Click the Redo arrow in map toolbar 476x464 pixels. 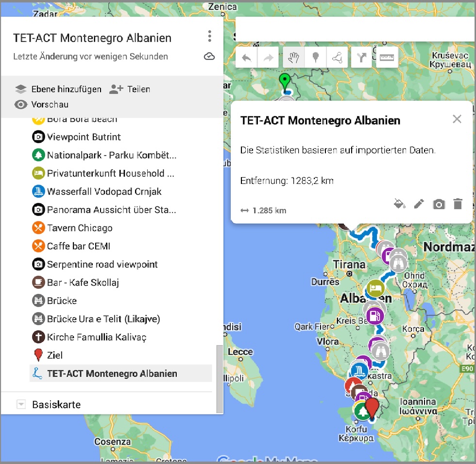click(268, 57)
